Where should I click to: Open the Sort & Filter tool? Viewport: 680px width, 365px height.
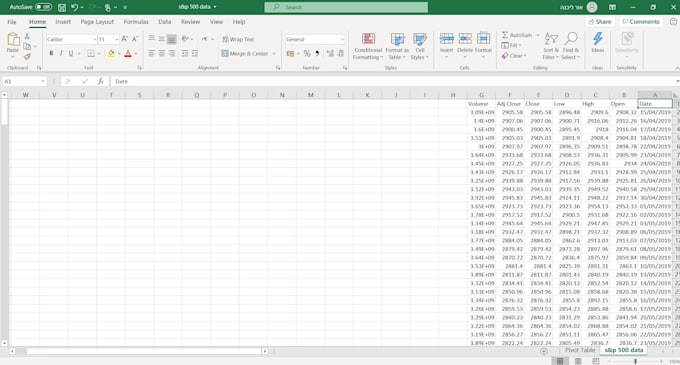(x=550, y=46)
